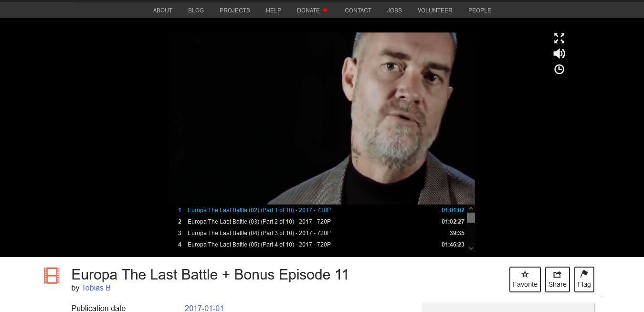Viewport: 644px width, 312px height.
Task: Select playlist track 3, Part 3 of 10
Action: click(321, 233)
